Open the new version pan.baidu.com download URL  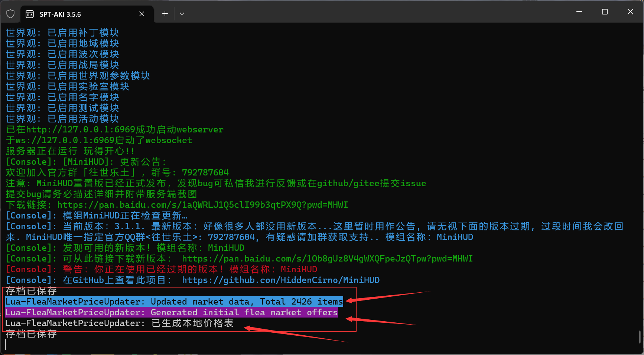327,259
